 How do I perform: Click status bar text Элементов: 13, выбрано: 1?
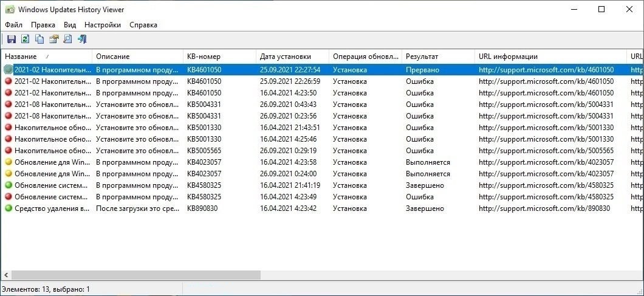pyautogui.click(x=47, y=289)
